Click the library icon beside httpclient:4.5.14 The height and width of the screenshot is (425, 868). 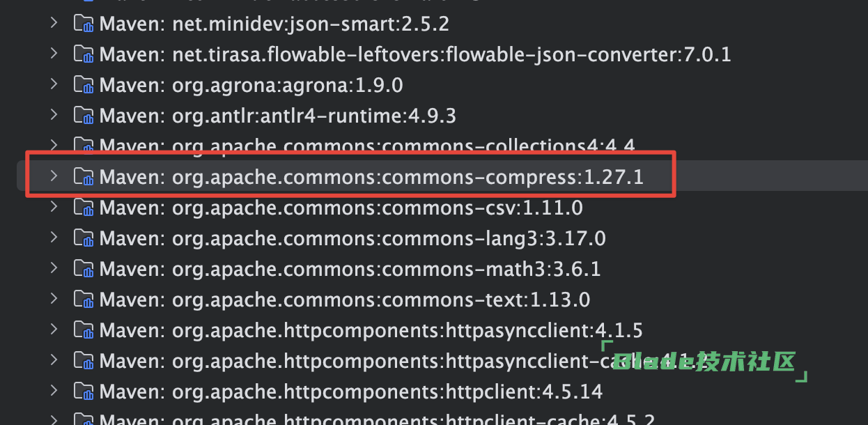84,392
